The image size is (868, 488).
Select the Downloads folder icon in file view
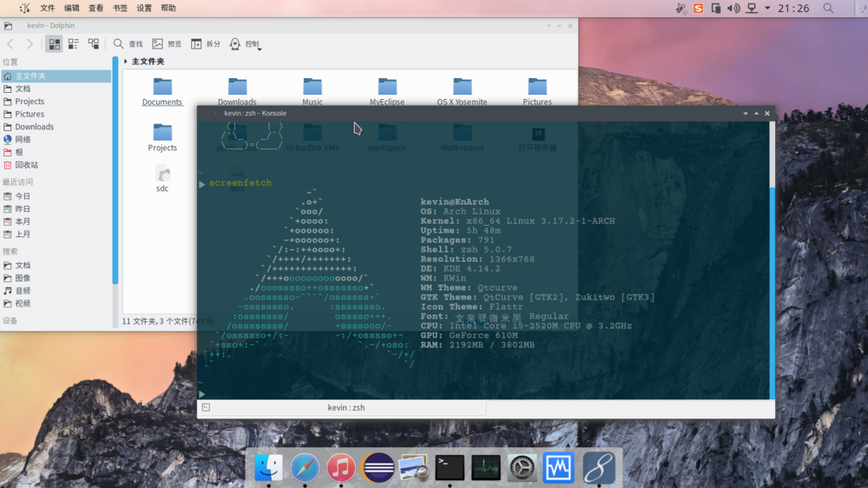tap(237, 87)
